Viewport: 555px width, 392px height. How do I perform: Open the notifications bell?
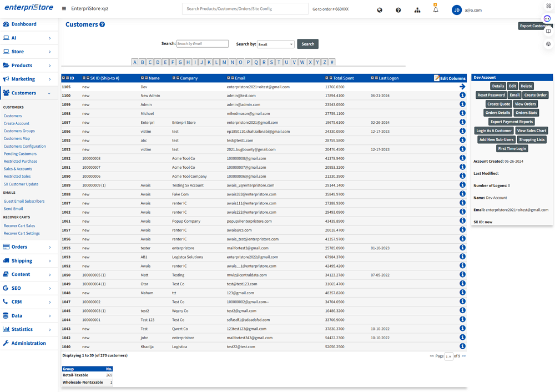click(x=436, y=10)
